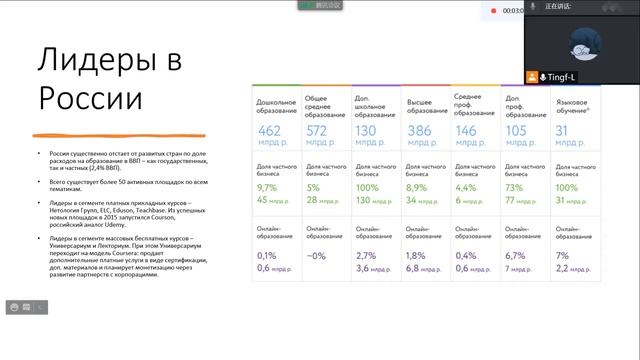This screenshot has height=360, width=640.
Task: Click the green value 45 млрд р.
Action: [273, 200]
